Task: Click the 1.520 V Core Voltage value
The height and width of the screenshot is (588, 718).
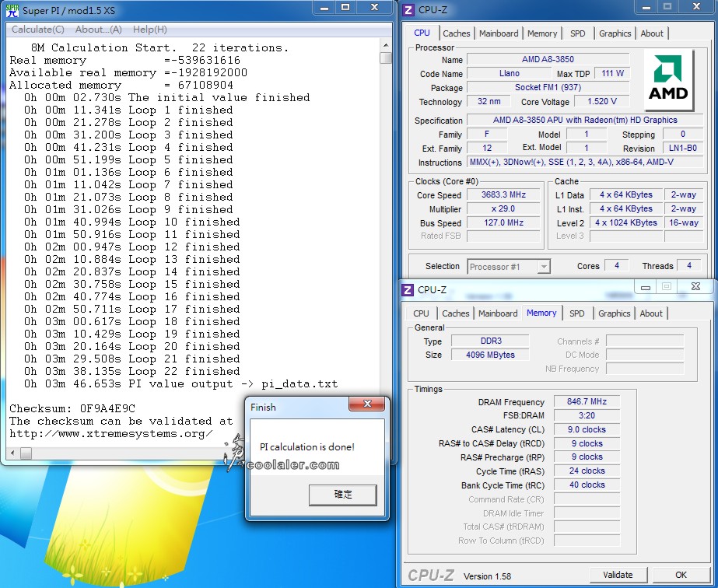Action: [x=601, y=101]
